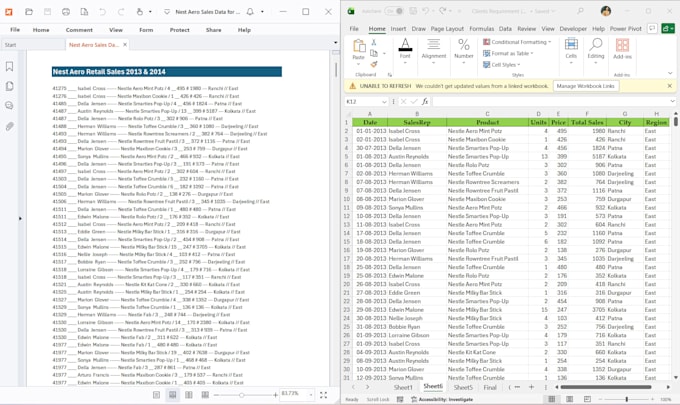Screen dimensions: 680x405
Task: Dismiss the Unable to Refresh warning bar
Action: pyautogui.click(x=670, y=86)
